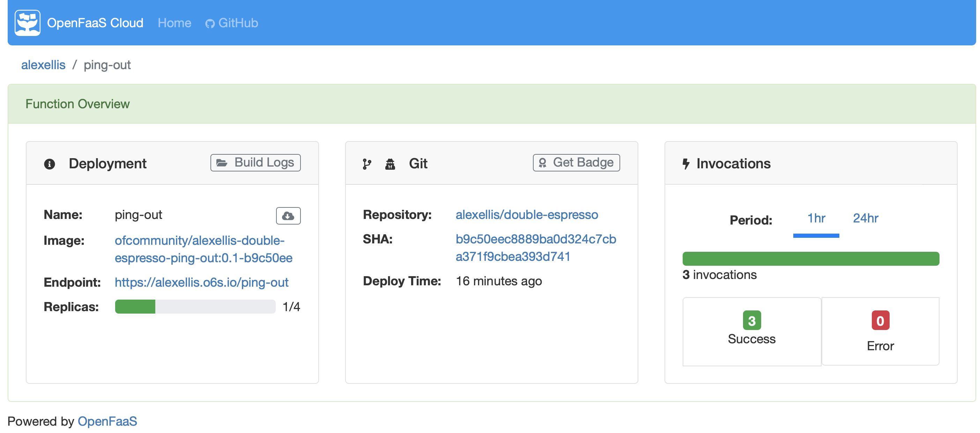This screenshot has height=433, width=980.
Task: Select the 1hr period tab
Action: (816, 218)
